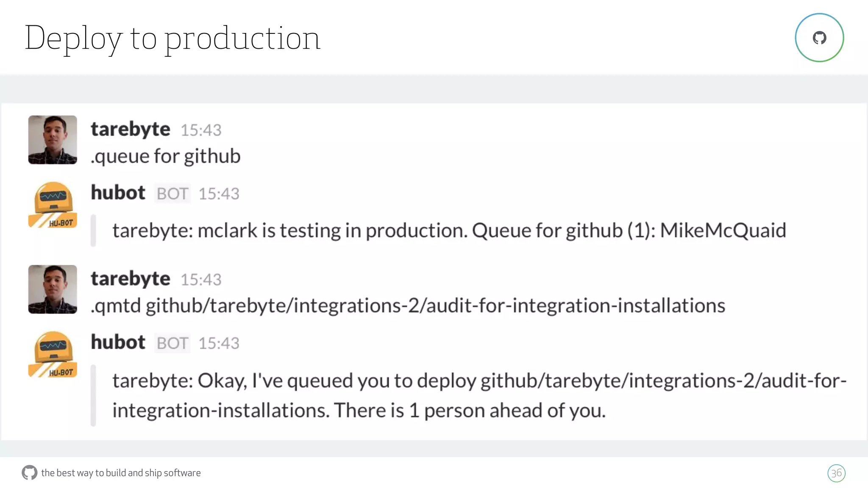Click the "Deploy to production" slide title

pos(172,38)
